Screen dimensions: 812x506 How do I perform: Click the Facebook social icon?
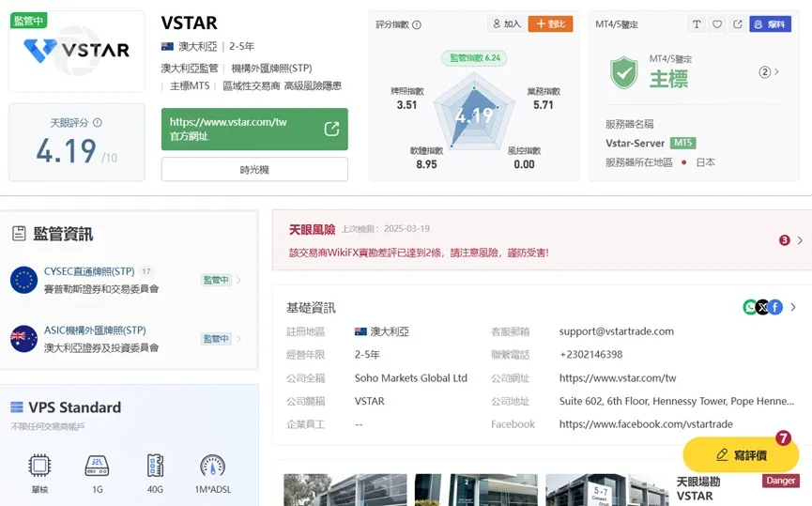pyautogui.click(x=775, y=307)
